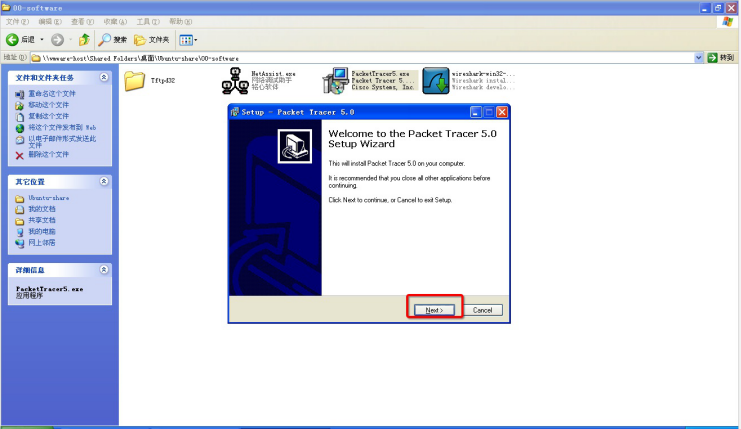Click the email this file link
Viewport: 741px width, 429px height.
pos(62,142)
